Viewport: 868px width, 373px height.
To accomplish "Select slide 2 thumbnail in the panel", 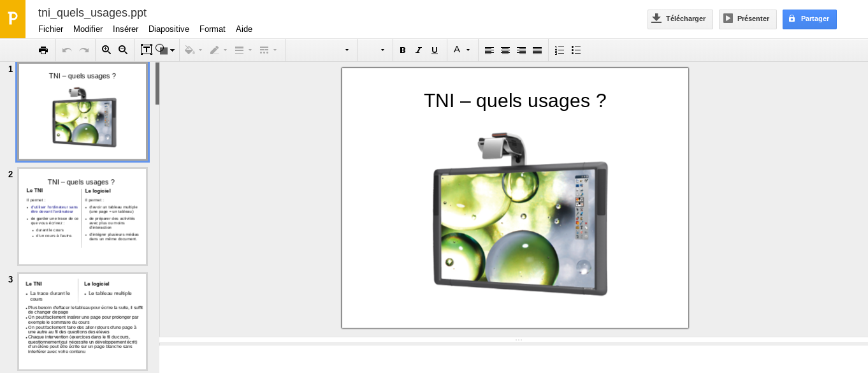I will tap(83, 216).
